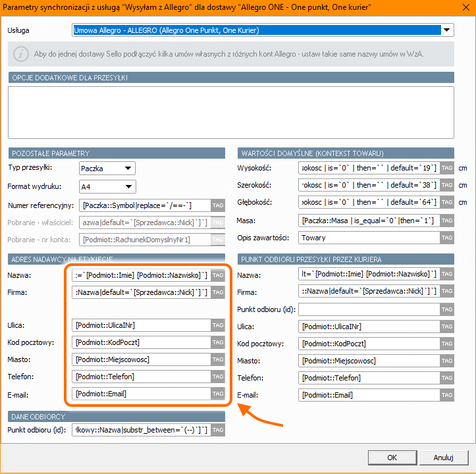476x474 pixels.
Task: Click the Anuluj button
Action: (x=443, y=458)
